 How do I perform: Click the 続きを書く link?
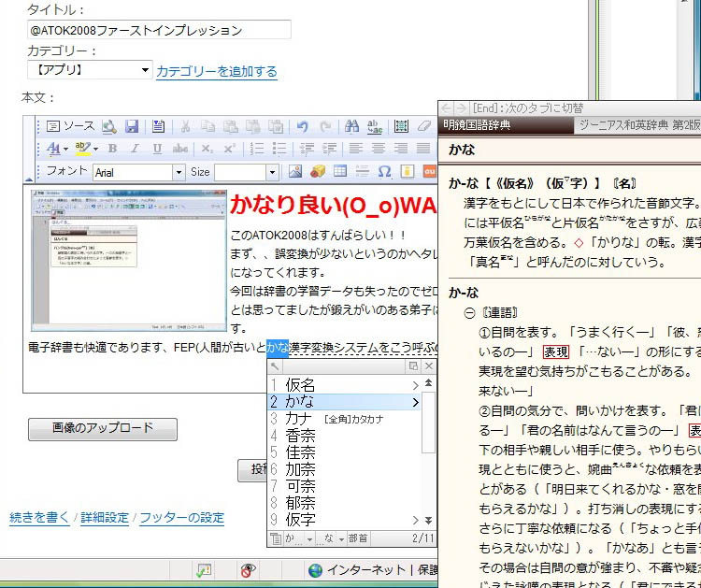click(39, 518)
